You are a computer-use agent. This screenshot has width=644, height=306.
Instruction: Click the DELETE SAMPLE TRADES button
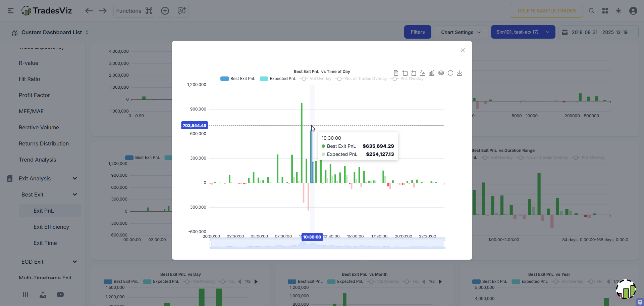(546, 11)
